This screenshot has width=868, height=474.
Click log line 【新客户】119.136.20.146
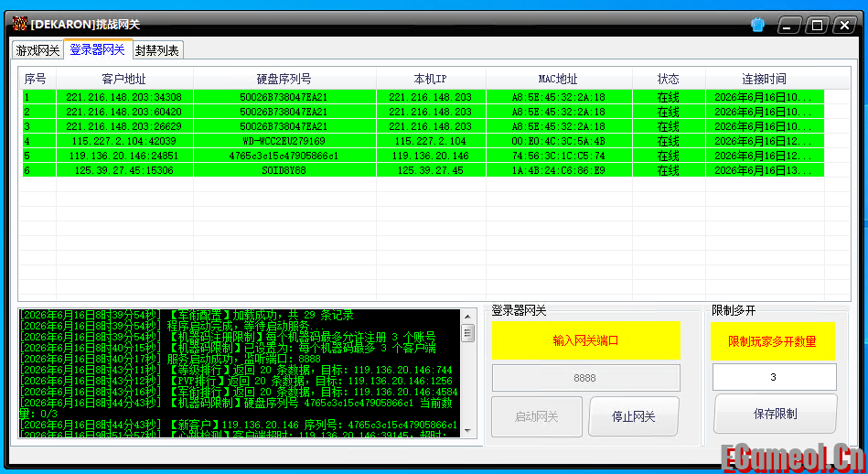click(239, 425)
